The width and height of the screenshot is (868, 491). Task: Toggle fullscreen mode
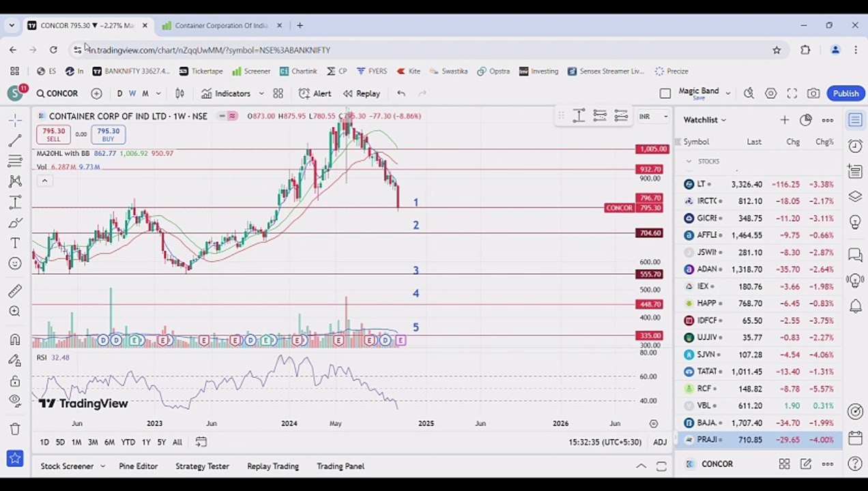(792, 93)
